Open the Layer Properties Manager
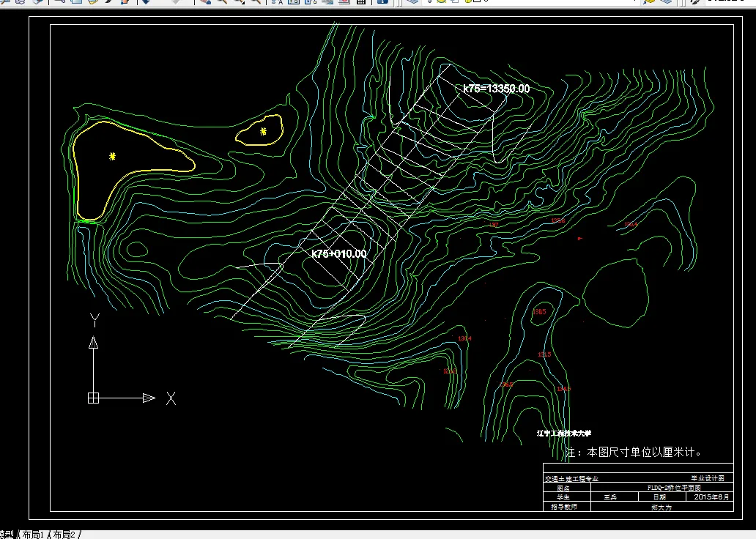The image size is (756, 539). click(412, 2)
